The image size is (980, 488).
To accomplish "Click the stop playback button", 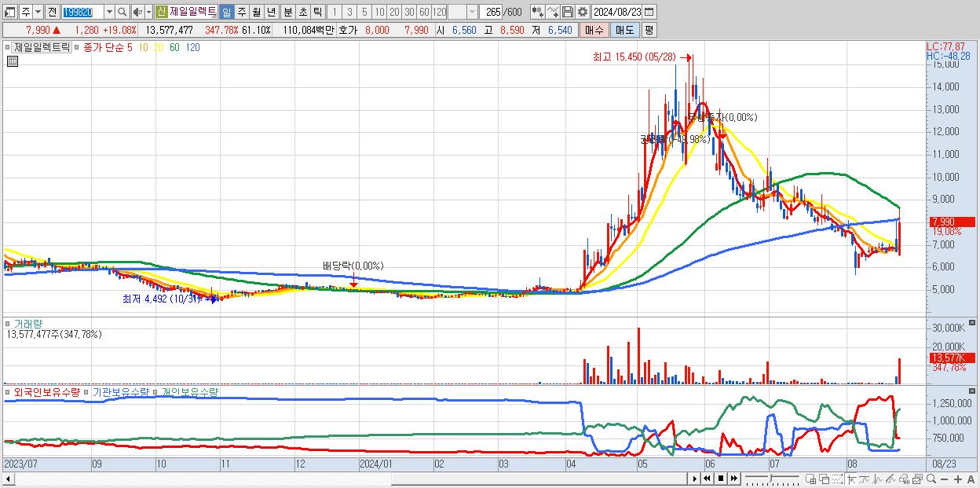I will coord(721,479).
